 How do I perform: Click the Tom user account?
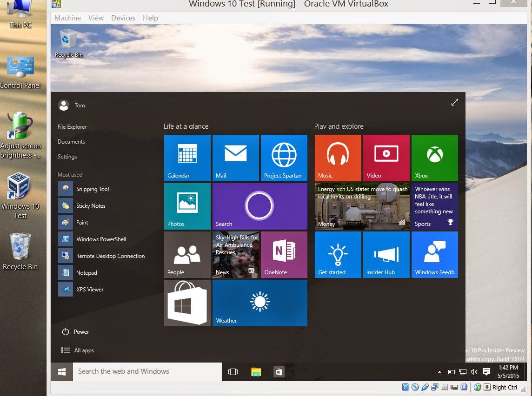72,106
